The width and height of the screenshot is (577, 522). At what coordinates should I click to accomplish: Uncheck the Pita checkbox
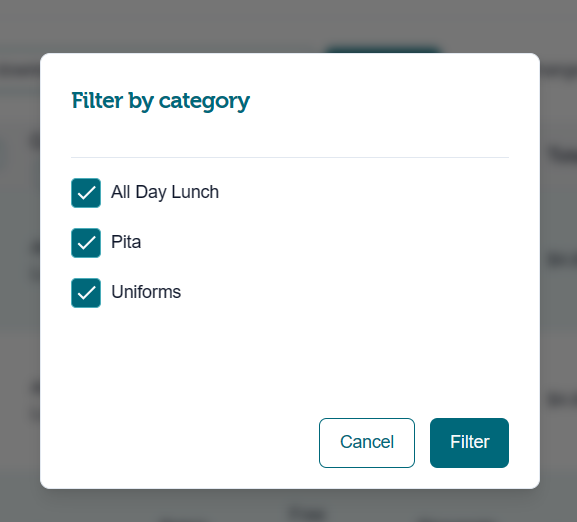tap(86, 243)
